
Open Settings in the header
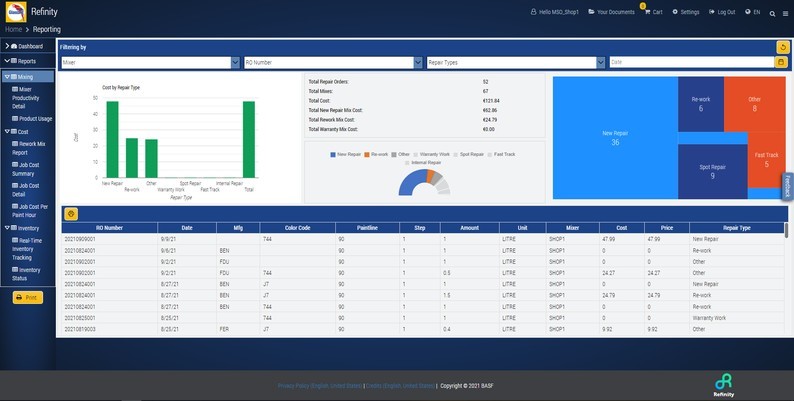coord(686,12)
